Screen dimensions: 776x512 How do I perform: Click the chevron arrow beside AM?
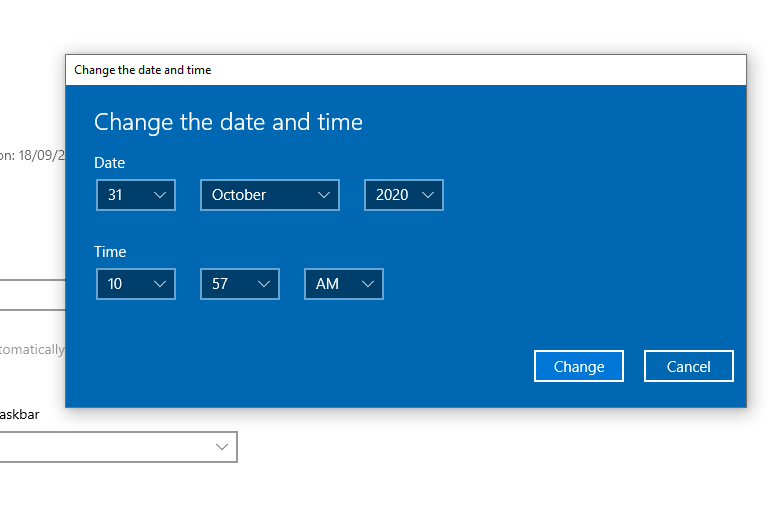368,284
